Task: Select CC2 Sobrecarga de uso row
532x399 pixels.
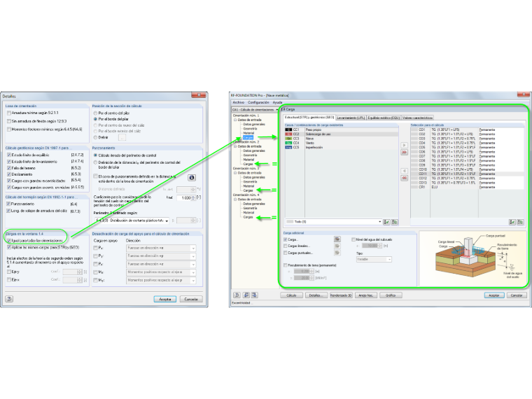Action: [x=342, y=134]
